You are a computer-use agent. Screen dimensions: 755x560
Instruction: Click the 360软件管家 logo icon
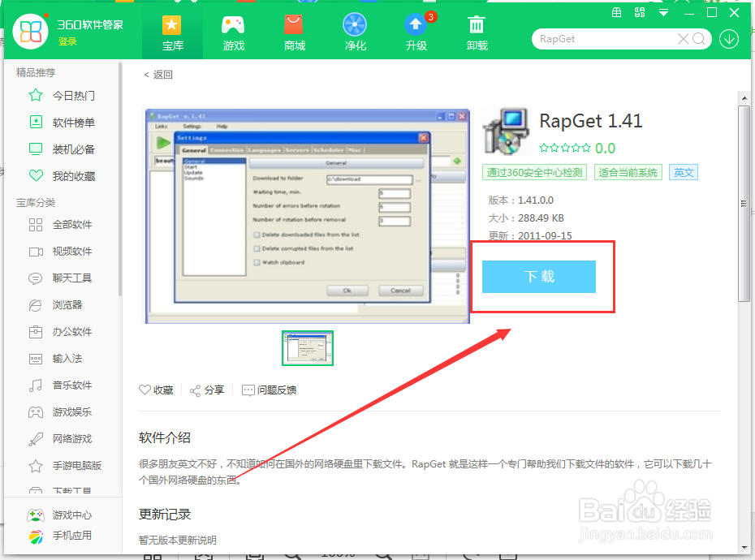point(30,32)
